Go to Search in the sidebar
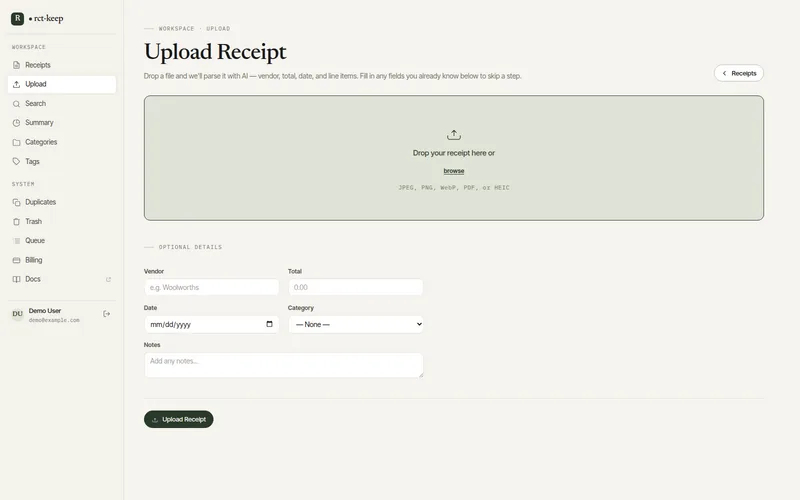The height and width of the screenshot is (500, 800). 62,104
